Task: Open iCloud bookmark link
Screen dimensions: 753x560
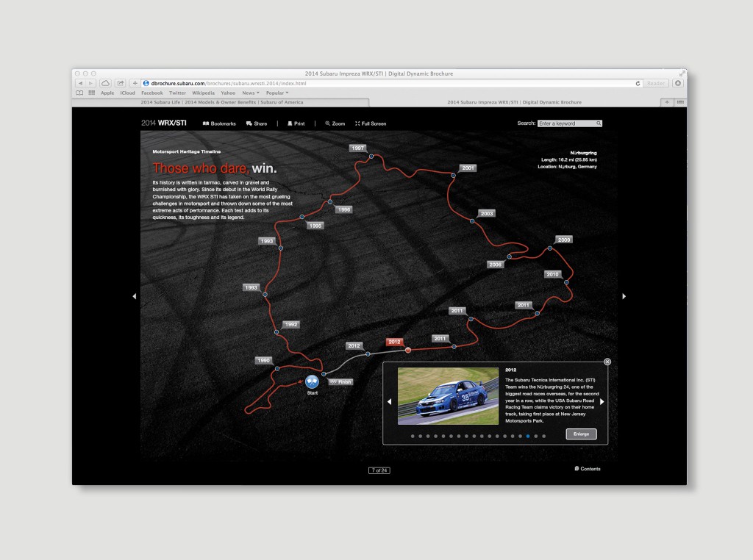Action: [x=127, y=93]
